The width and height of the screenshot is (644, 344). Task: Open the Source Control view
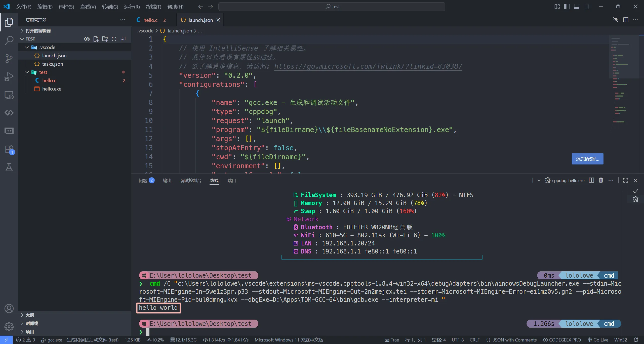[x=9, y=58]
